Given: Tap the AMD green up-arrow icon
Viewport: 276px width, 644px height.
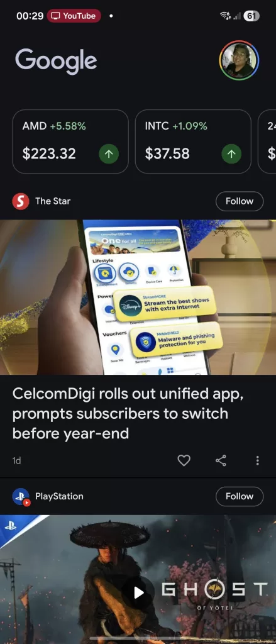Looking at the screenshot, I should point(109,154).
